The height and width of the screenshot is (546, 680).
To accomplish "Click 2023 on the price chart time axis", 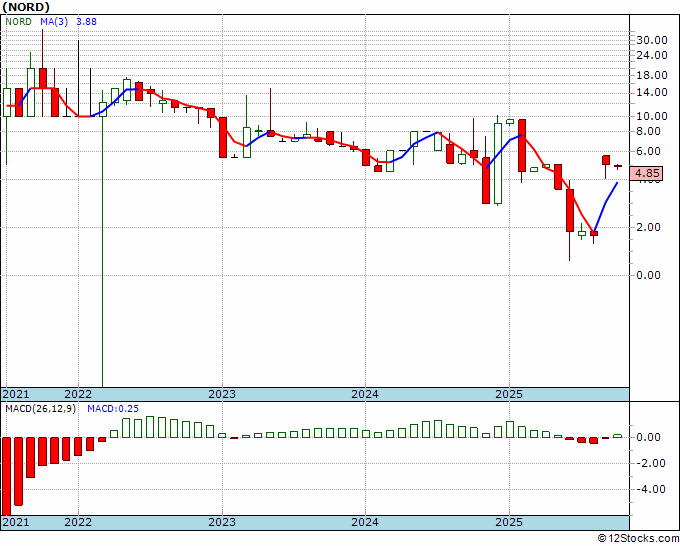I will pyautogui.click(x=222, y=394).
